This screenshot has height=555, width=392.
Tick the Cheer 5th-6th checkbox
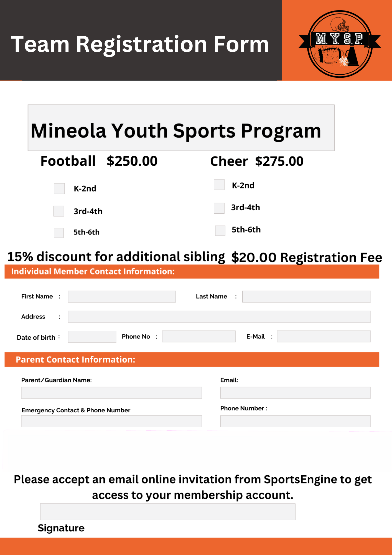pos(220,230)
